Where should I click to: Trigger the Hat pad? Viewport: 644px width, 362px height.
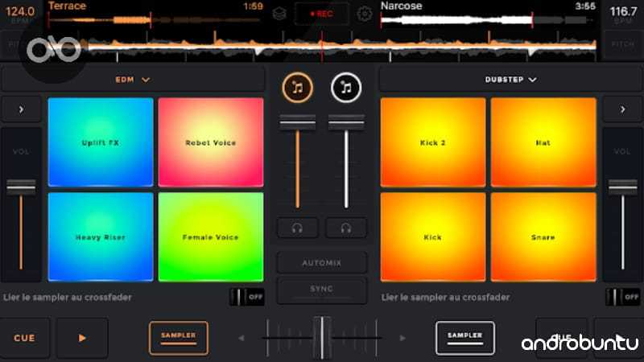coord(543,142)
